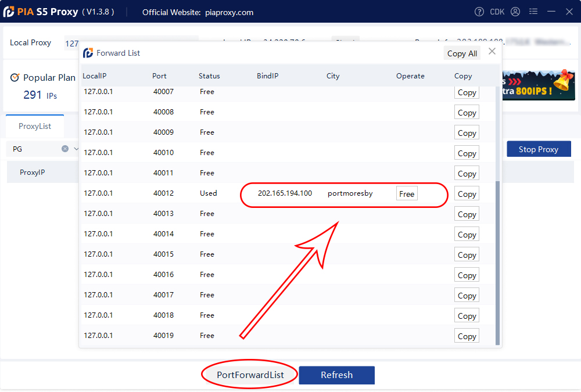The width and height of the screenshot is (581, 392).
Task: Open the help question mark icon
Action: (479, 12)
